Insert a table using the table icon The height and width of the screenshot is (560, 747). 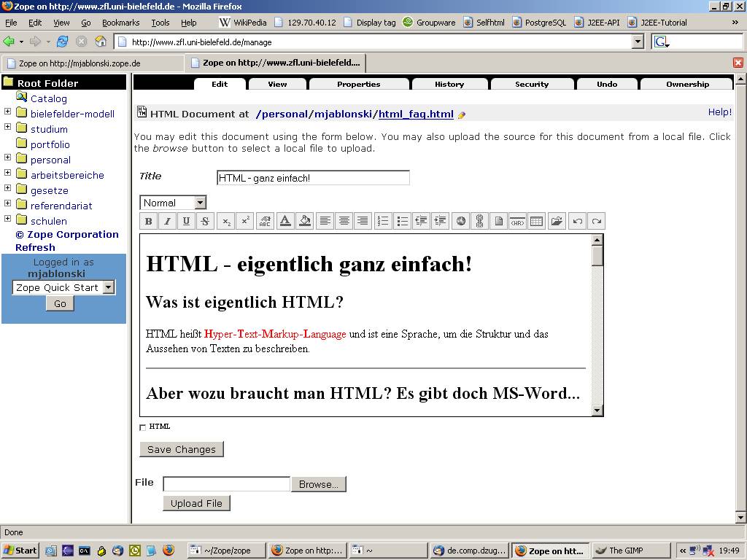[x=536, y=222]
